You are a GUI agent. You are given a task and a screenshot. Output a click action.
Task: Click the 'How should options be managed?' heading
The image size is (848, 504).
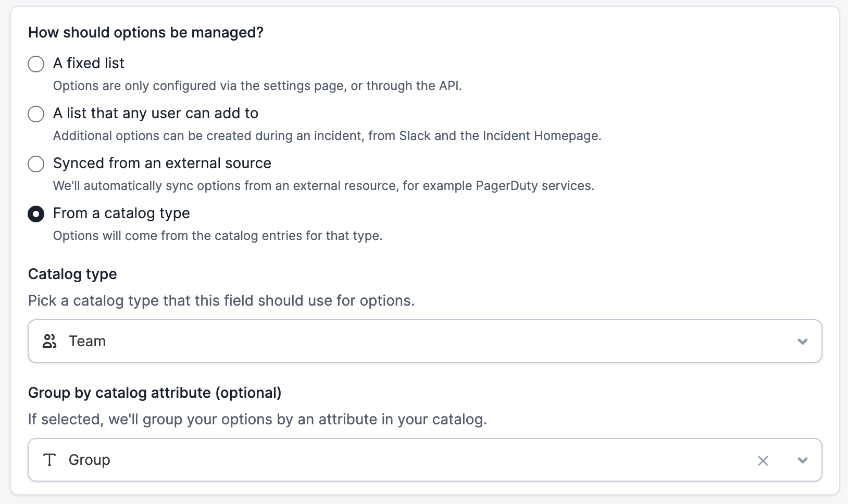pos(146,33)
